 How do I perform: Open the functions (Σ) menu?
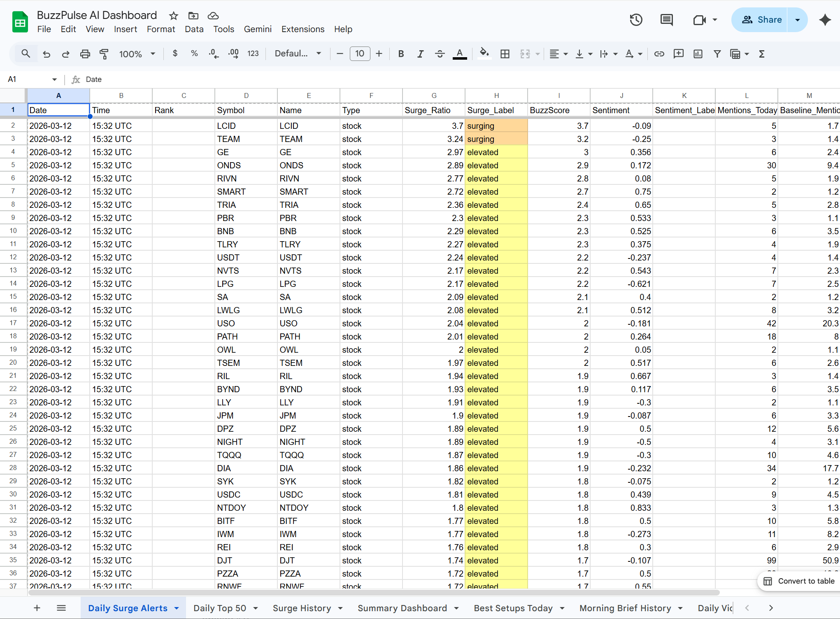[x=762, y=54]
